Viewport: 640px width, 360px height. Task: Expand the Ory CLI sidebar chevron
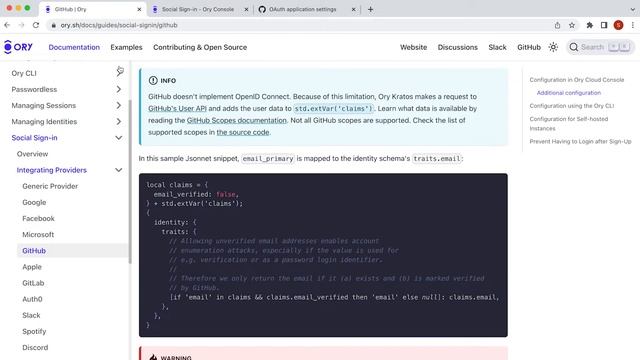pyautogui.click(x=118, y=73)
